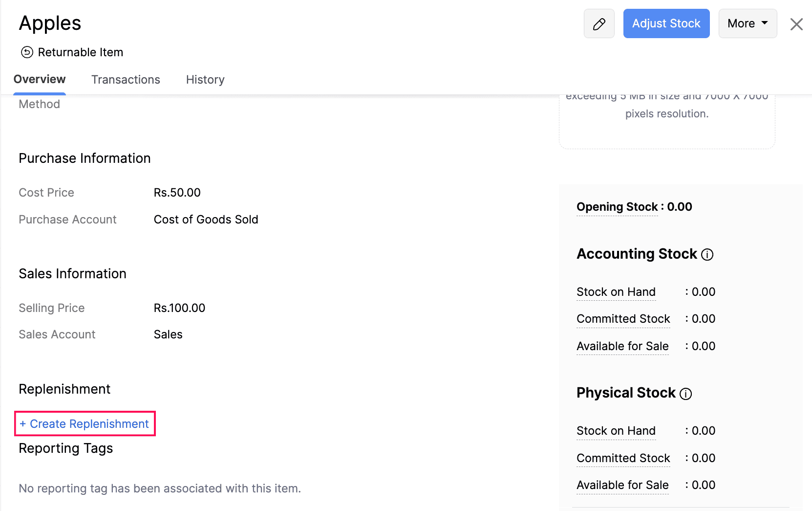Open the History tab
The image size is (812, 511).
click(205, 80)
